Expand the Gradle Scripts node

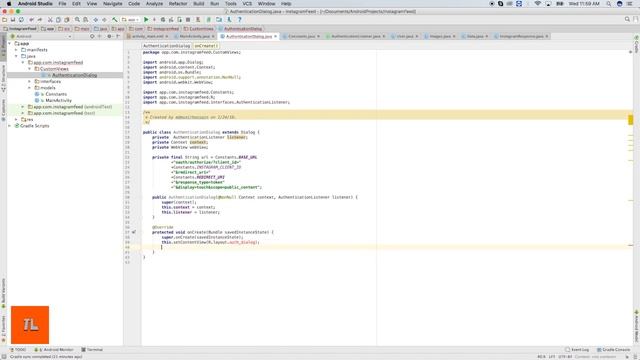(10, 126)
